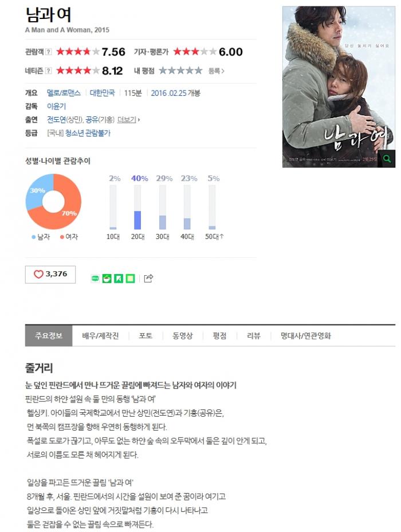Screen dimensions: 401x532
Task: Open the help icon next to 관람객
Action: (49, 52)
